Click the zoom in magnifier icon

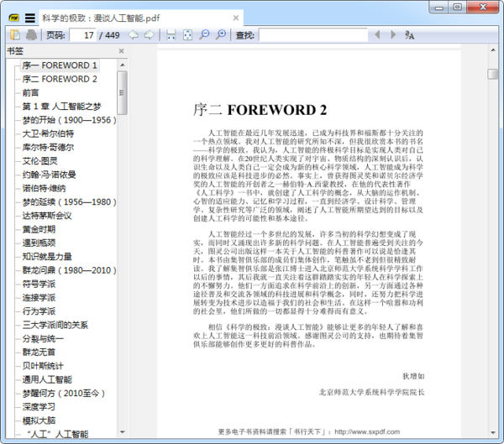click(x=220, y=34)
